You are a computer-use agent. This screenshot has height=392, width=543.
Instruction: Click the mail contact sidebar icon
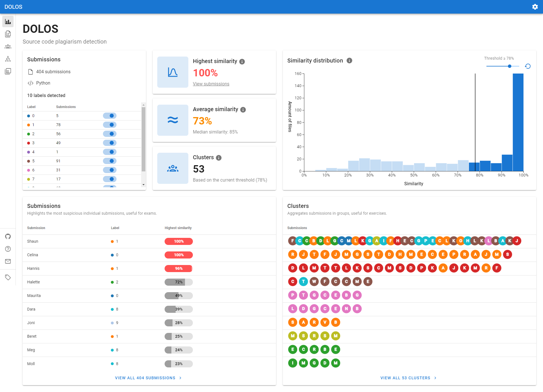coord(8,261)
